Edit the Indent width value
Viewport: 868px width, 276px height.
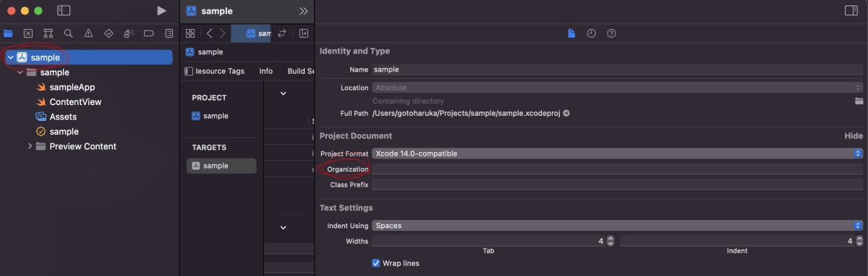tap(736, 241)
